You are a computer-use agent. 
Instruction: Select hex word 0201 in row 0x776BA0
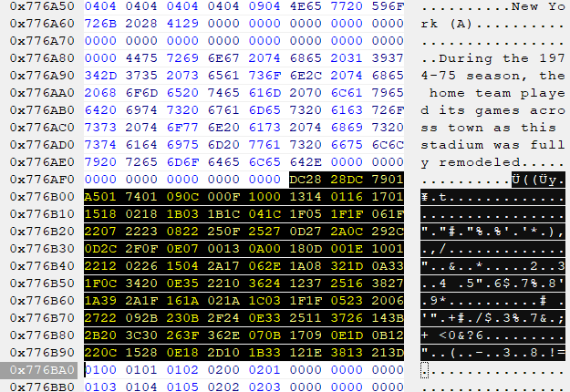[x=264, y=370]
